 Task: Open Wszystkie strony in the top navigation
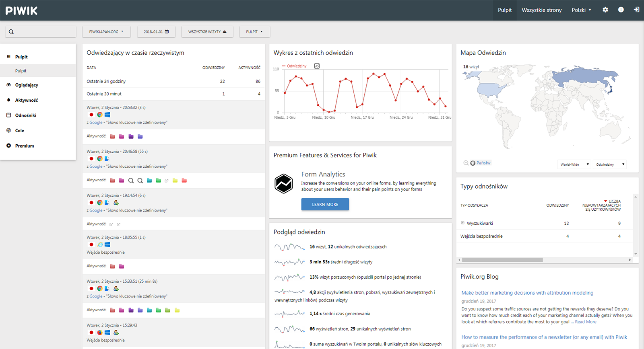tap(542, 10)
